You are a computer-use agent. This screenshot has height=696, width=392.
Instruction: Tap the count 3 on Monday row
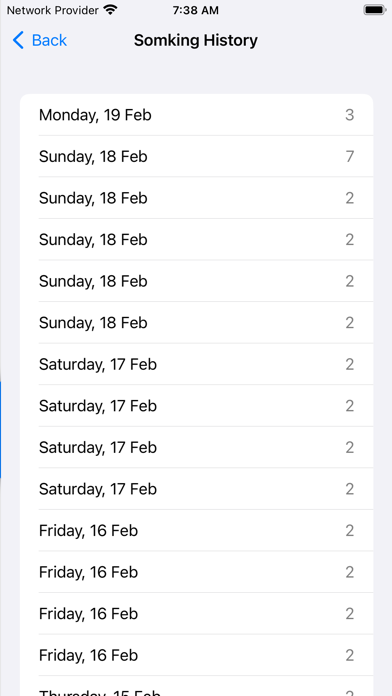350,115
